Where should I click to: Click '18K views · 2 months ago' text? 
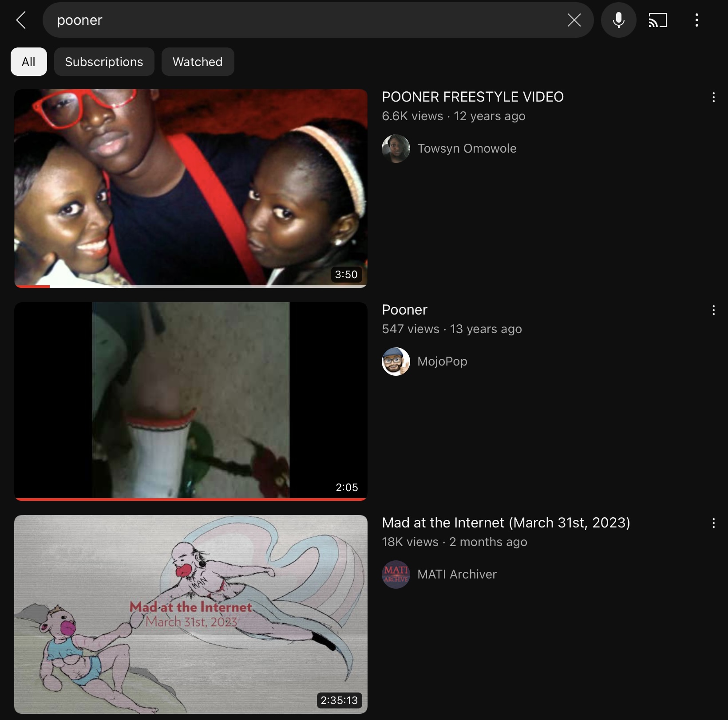click(x=455, y=542)
